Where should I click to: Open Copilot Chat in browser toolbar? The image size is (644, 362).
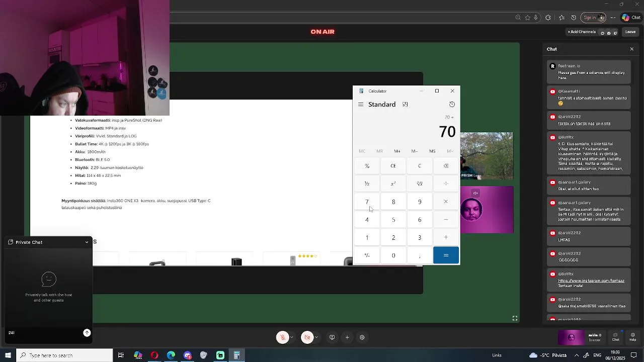click(x=631, y=18)
